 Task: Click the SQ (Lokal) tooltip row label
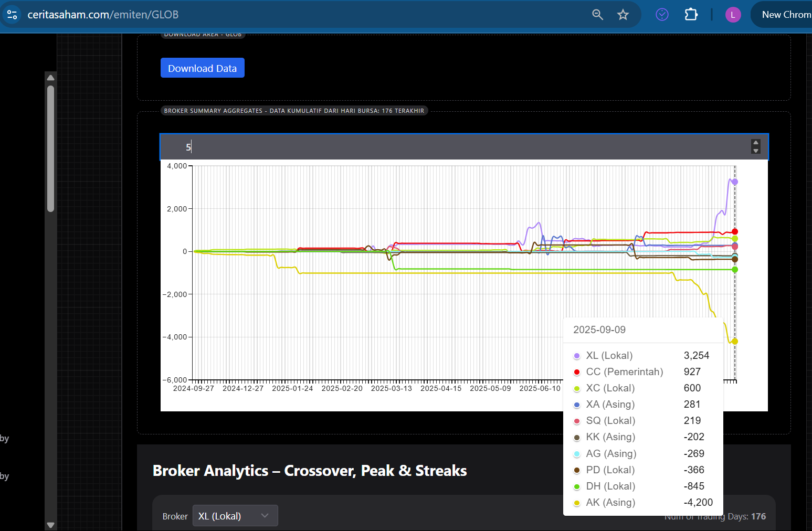(611, 420)
